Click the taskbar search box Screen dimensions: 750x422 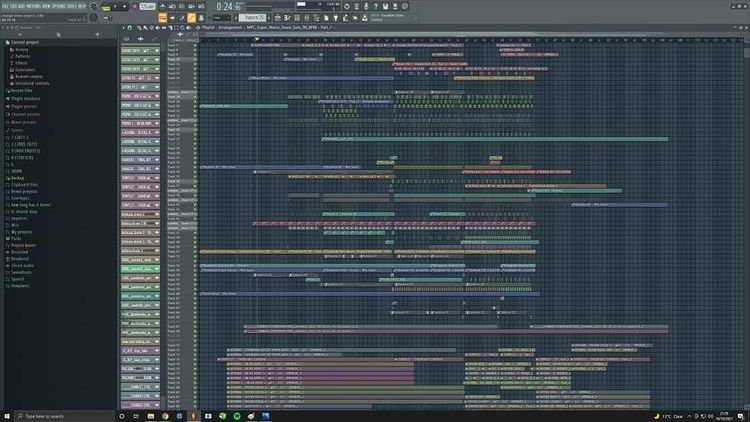point(62,415)
